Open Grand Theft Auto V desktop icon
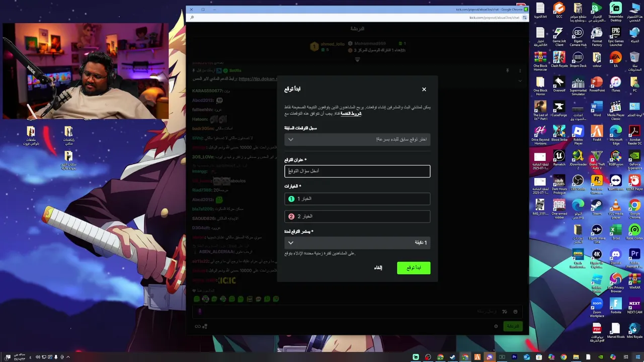The height and width of the screenshot is (362, 644). pos(597,160)
